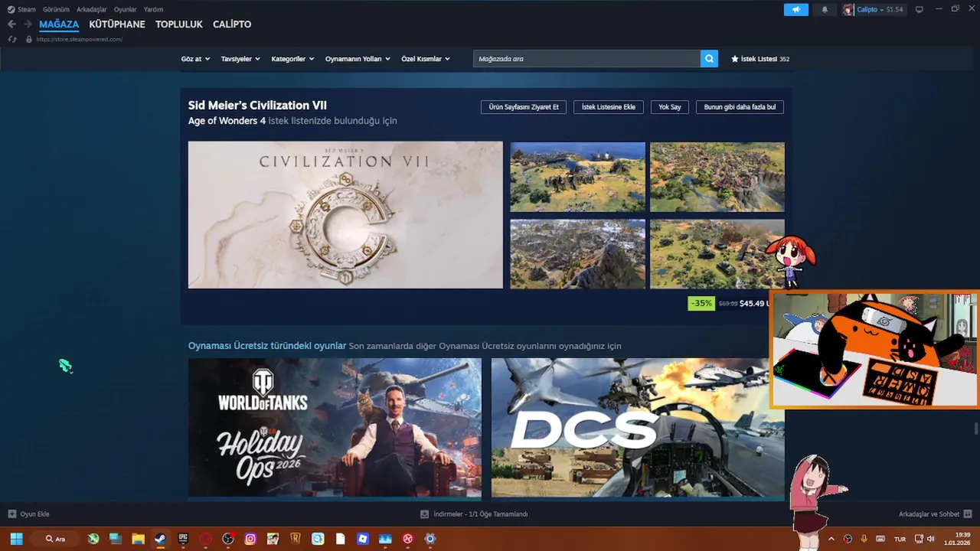Open the settings gear in the taskbar
Image resolution: width=980 pixels, height=551 pixels.
coord(430,539)
